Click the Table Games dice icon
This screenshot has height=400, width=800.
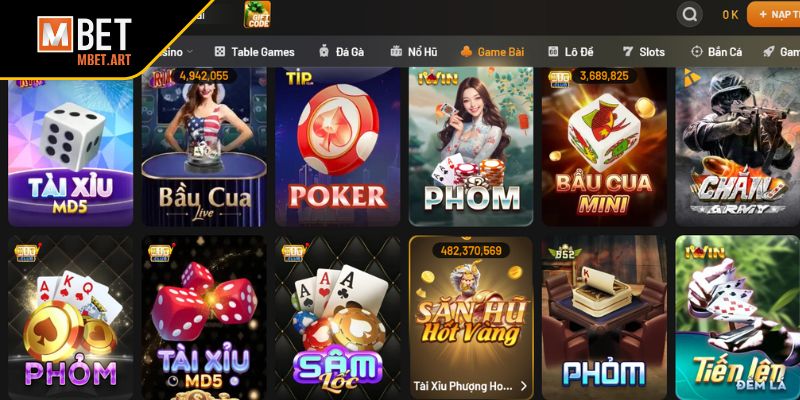(219, 52)
